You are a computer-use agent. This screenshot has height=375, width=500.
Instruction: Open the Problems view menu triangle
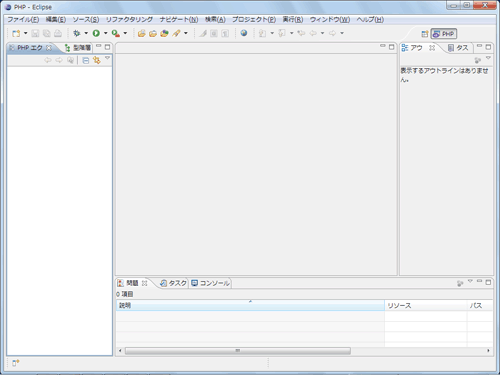[470, 281]
